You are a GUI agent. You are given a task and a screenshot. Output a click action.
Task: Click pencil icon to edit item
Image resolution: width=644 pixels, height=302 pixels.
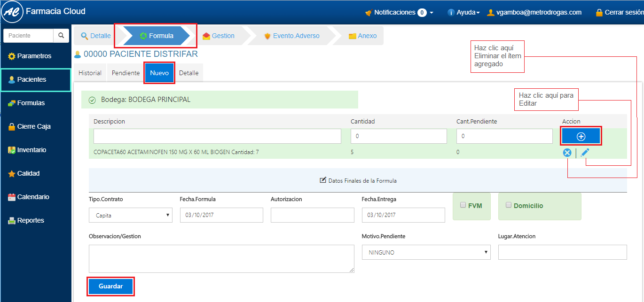[584, 153]
